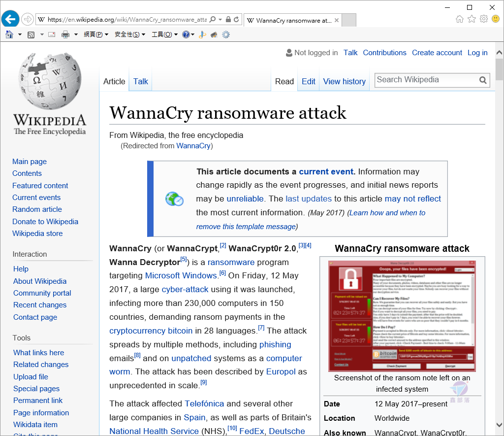Open Main page in sidebar

point(29,162)
